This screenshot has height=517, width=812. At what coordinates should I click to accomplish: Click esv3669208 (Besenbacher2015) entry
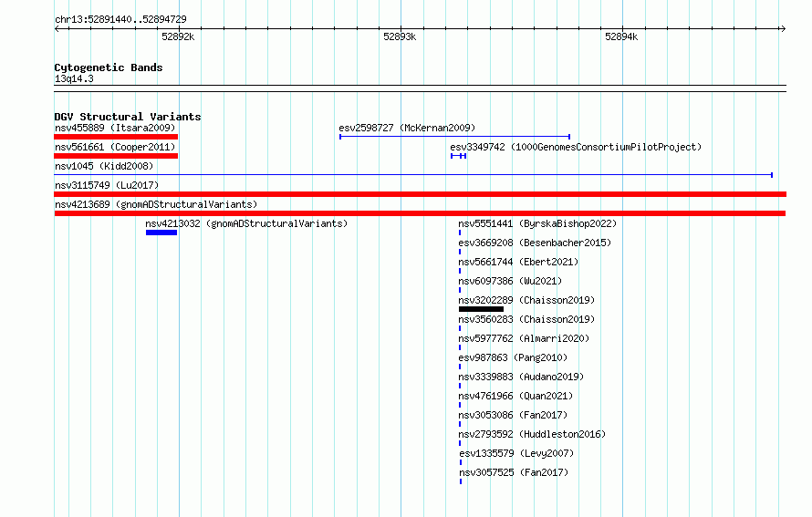click(x=535, y=243)
